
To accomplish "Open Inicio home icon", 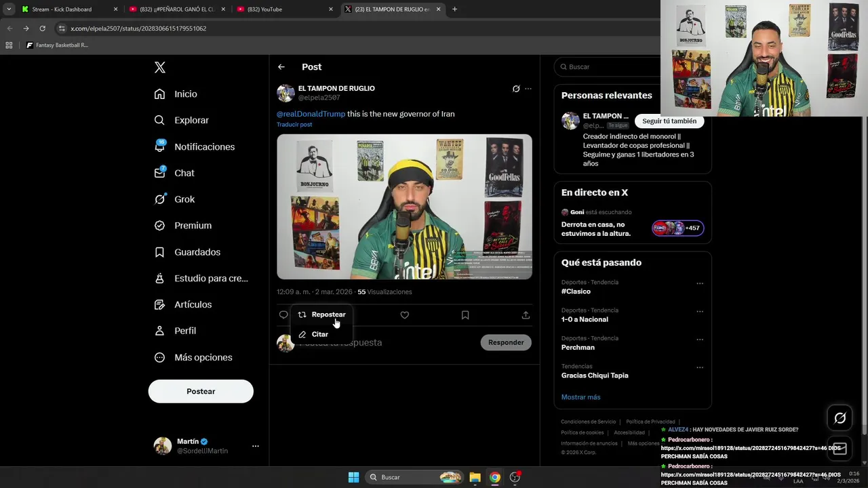I will point(159,94).
